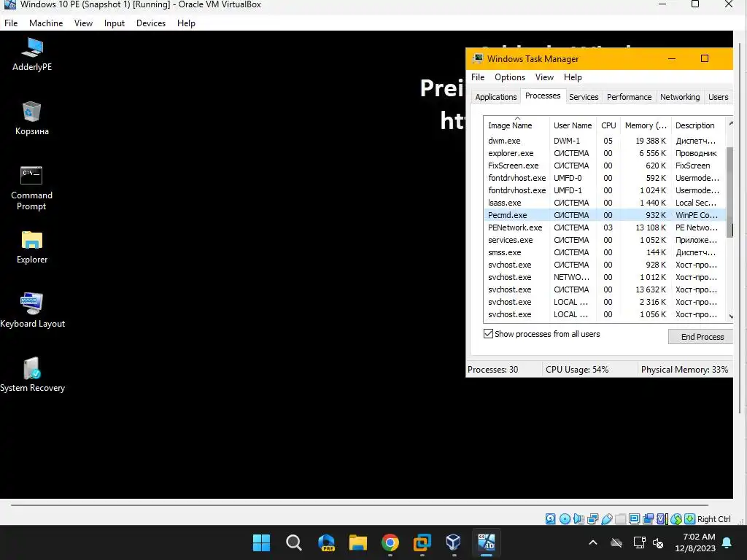
Task: Open VirtualBox Devices menu
Action: (151, 23)
